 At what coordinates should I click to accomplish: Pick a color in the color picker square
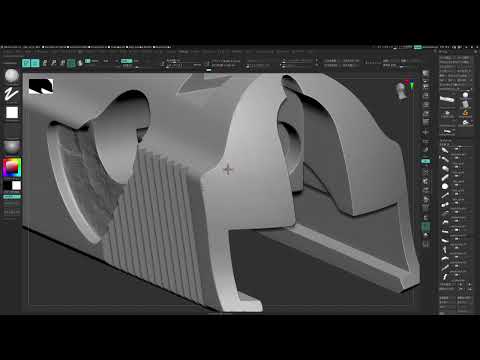pos(12,168)
